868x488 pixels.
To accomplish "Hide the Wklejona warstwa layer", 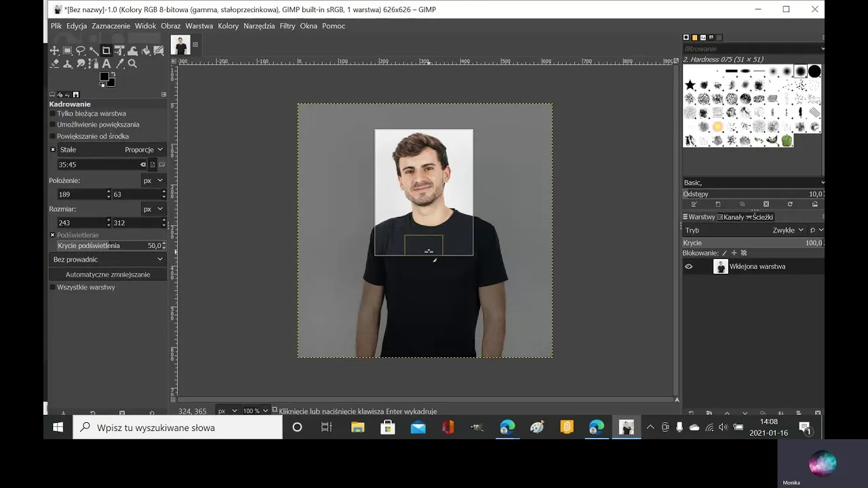I will (688, 266).
